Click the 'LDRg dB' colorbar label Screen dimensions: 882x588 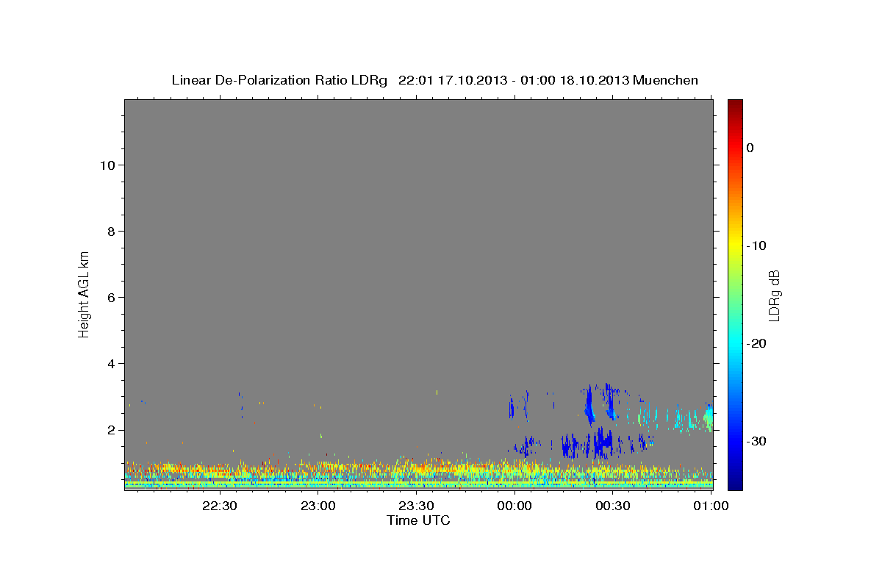click(774, 295)
